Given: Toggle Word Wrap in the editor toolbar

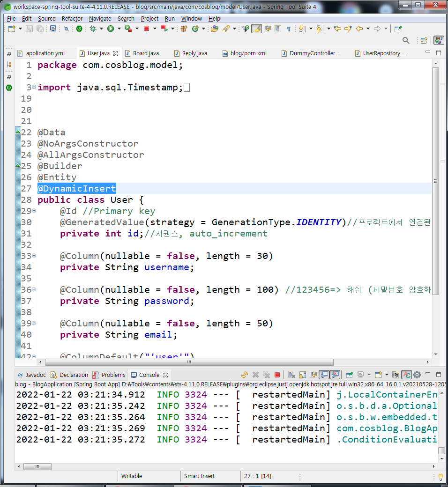Looking at the screenshot, I should [x=267, y=29].
